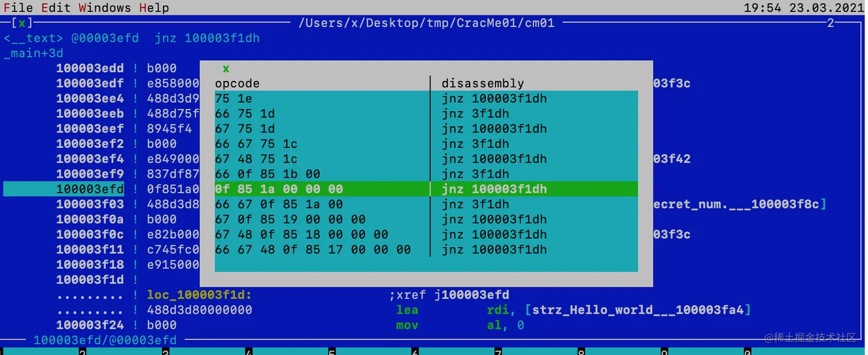The width and height of the screenshot is (868, 355).
Task: Go to address 100003f0a
Action: [90, 219]
